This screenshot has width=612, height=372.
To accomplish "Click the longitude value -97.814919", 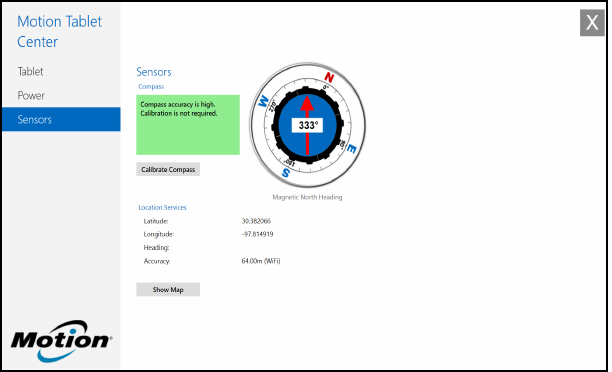I will (257, 234).
